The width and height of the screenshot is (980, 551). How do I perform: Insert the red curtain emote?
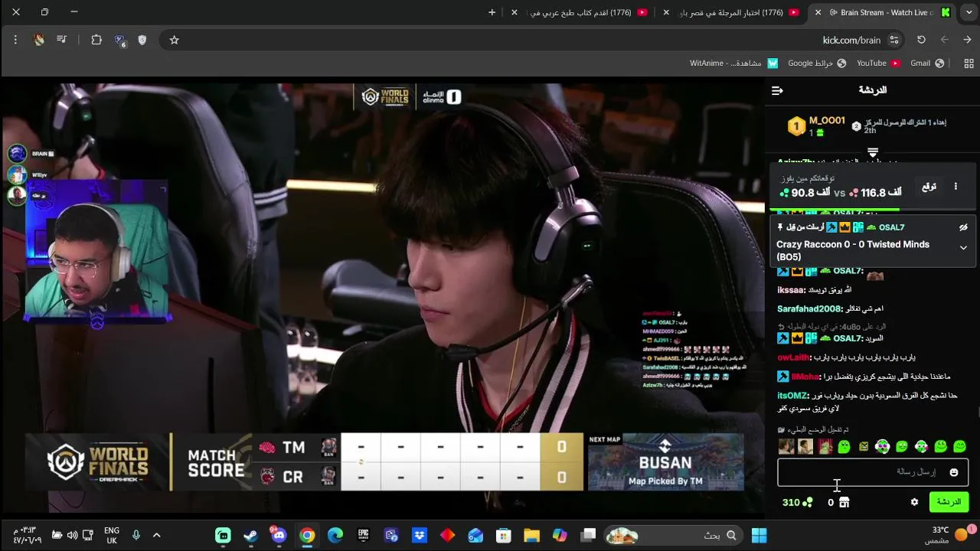(825, 447)
